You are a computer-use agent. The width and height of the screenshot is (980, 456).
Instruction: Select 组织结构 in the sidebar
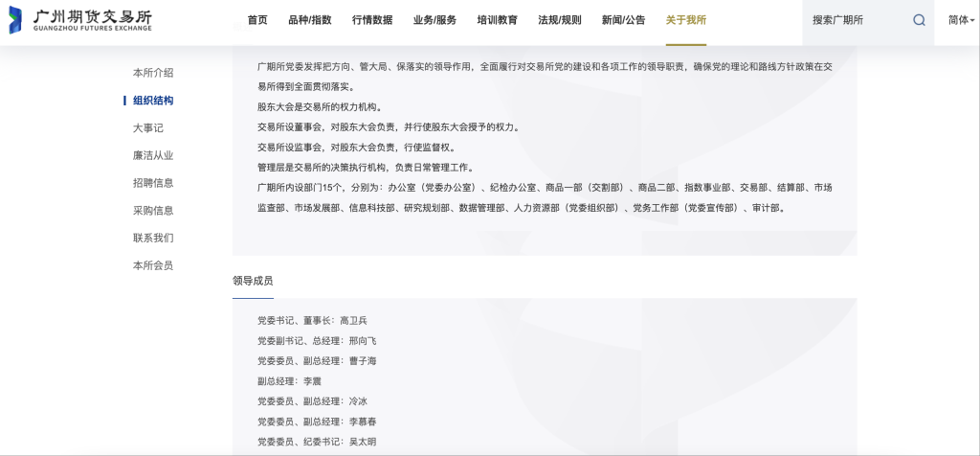pyautogui.click(x=153, y=101)
